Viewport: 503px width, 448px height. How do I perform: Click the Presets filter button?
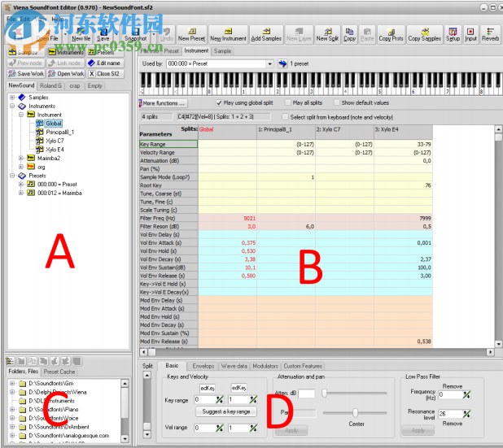pyautogui.click(x=106, y=52)
